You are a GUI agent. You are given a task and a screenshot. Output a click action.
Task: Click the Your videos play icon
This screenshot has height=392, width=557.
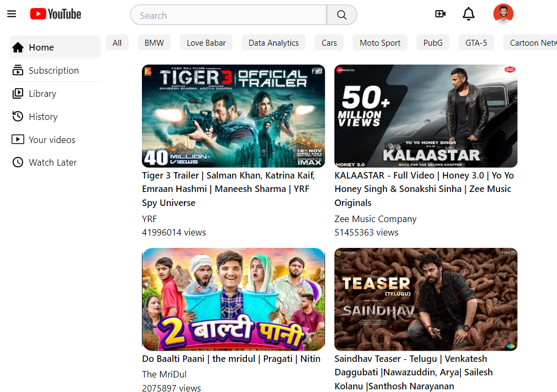tap(18, 139)
